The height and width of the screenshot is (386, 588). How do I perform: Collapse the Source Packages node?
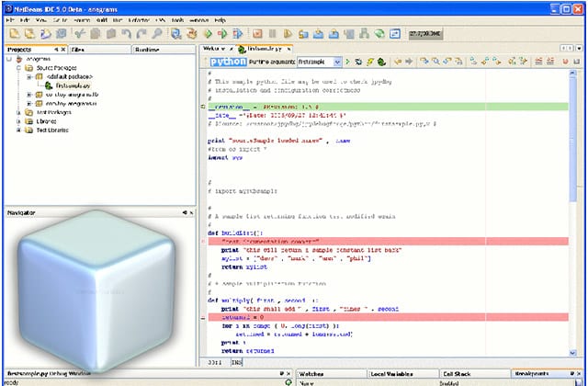18,68
